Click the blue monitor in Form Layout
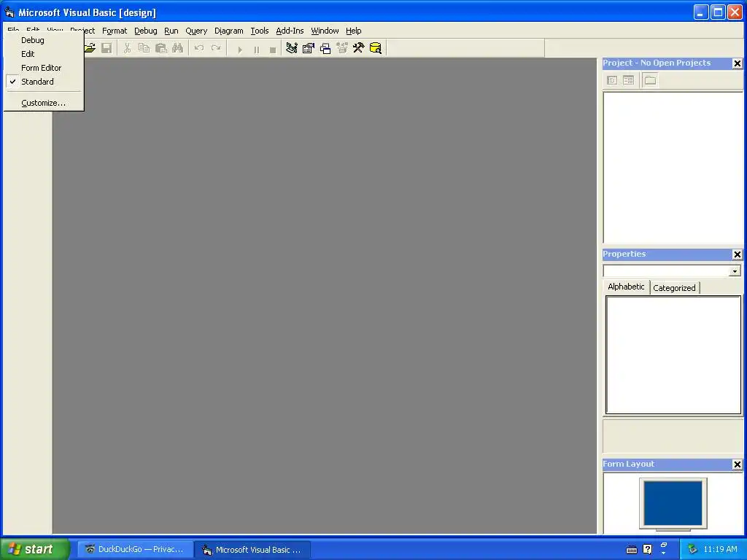Screen dimensions: 747x560 pos(673,503)
